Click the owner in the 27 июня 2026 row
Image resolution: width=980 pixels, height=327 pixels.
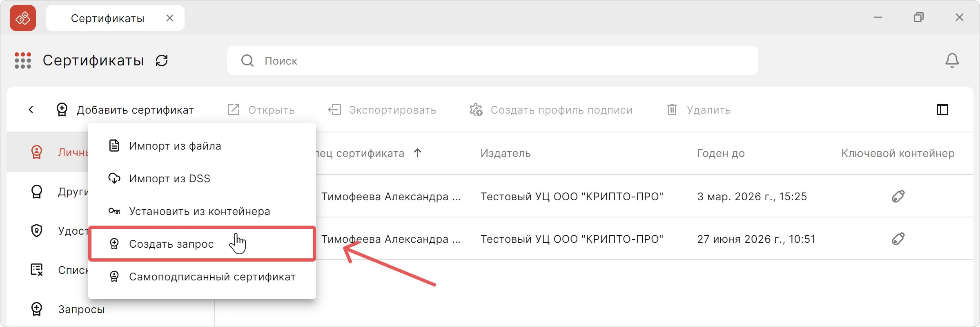pos(391,239)
